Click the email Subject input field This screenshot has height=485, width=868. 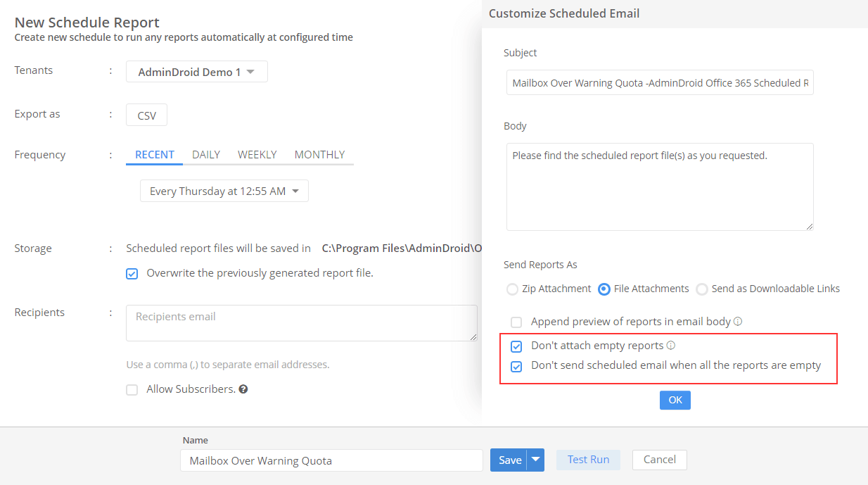659,82
